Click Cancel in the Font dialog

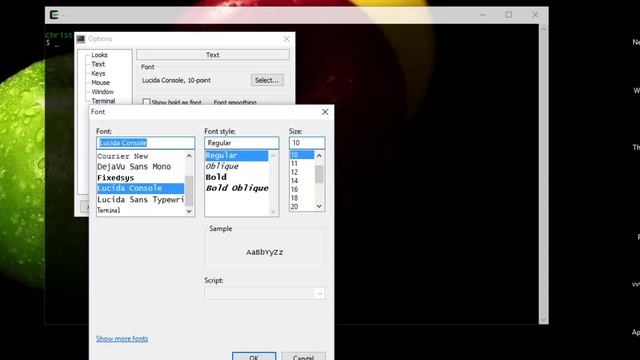click(x=303, y=356)
